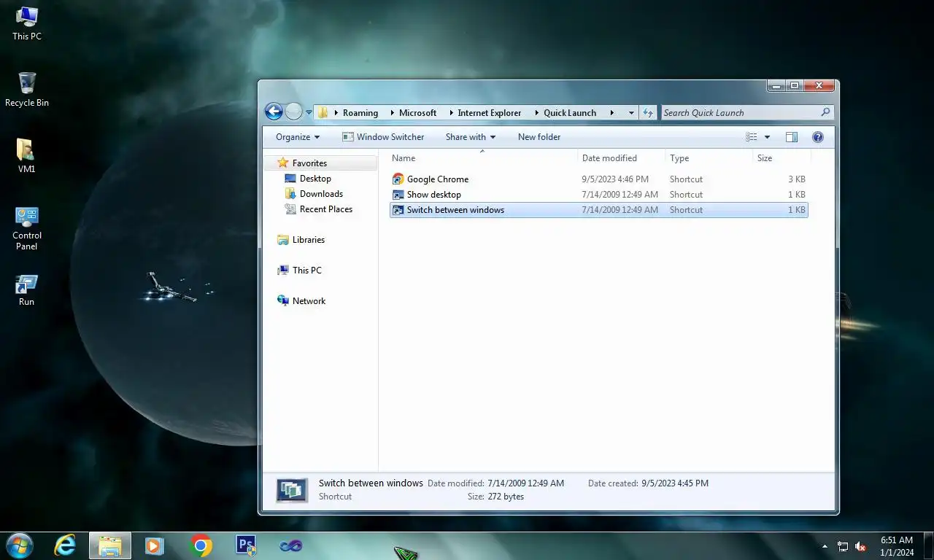This screenshot has height=560, width=934.
Task: Open Recent Places under Favorites
Action: pos(325,209)
